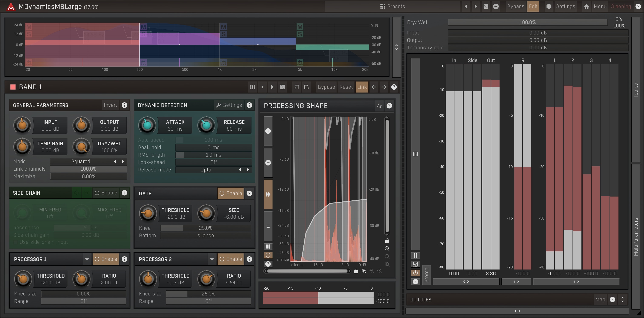
Task: Expand the Processor 1 dropdown arrow
Action: pyautogui.click(x=87, y=259)
